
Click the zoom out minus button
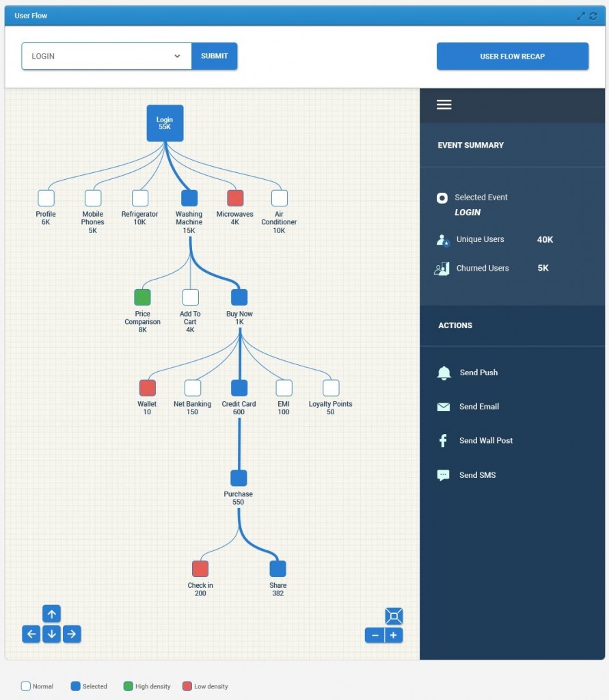point(375,635)
